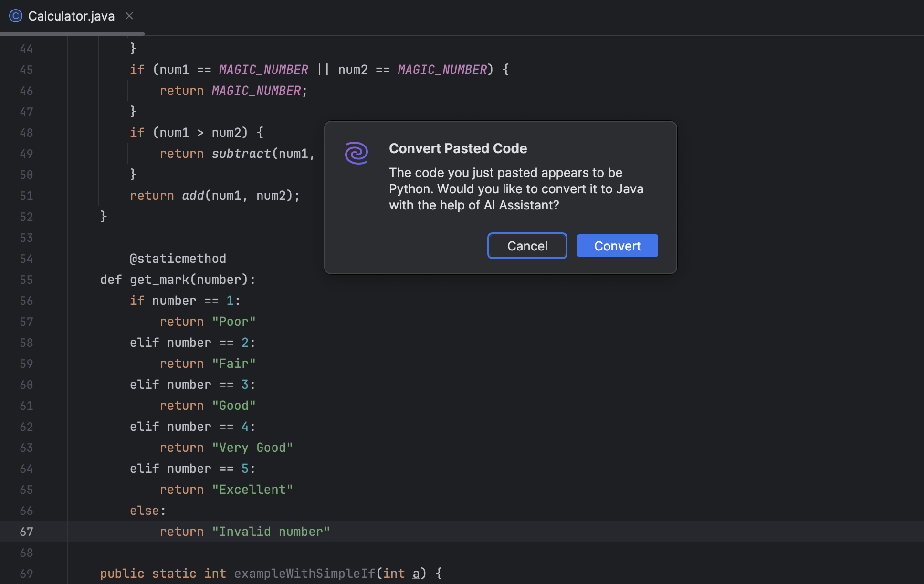Click the AI Assistant swirl icon in dialog

pos(357,153)
